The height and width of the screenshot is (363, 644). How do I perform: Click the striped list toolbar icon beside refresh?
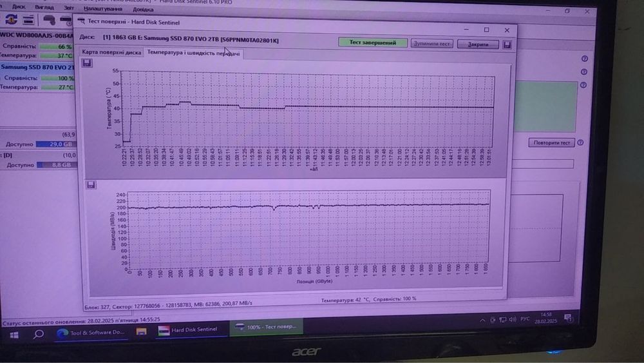tap(28, 19)
